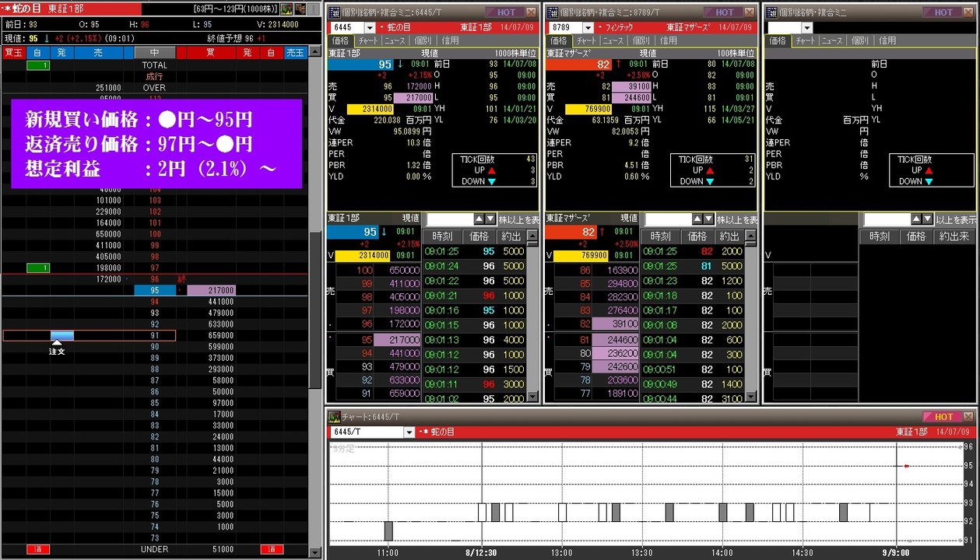This screenshot has height=560, width=980.
Task: Click the 買玉 column header on the order board
Action: click(13, 53)
